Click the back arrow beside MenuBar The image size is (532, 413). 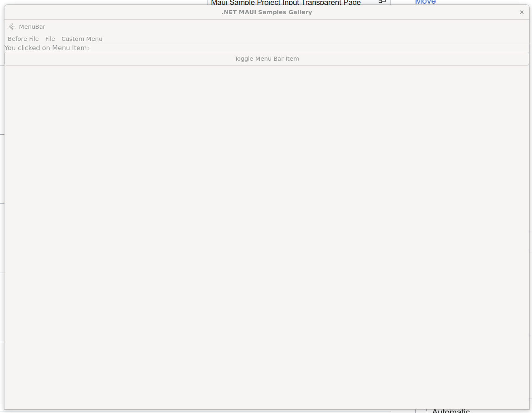tap(12, 27)
